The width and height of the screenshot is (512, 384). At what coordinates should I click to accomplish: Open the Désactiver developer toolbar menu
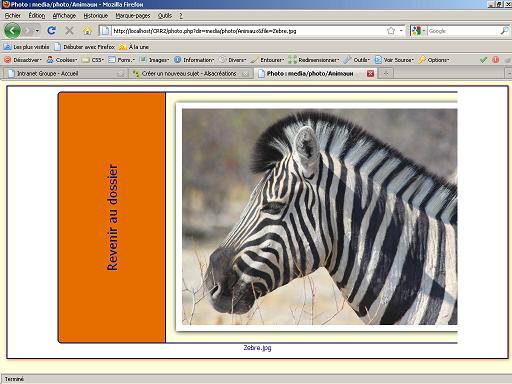point(23,60)
